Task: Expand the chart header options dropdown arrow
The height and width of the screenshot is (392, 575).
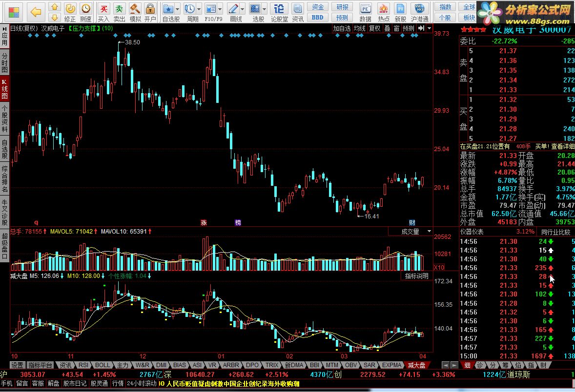Action: 430,28
